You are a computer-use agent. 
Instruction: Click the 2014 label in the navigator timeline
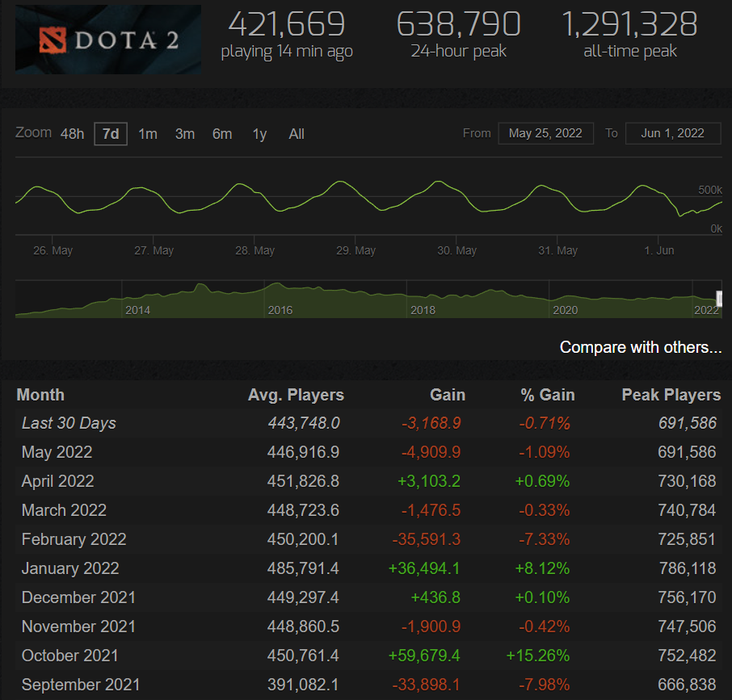click(x=137, y=310)
